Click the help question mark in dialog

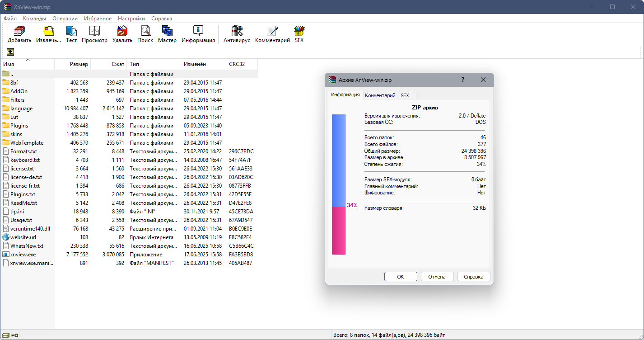[x=463, y=80]
